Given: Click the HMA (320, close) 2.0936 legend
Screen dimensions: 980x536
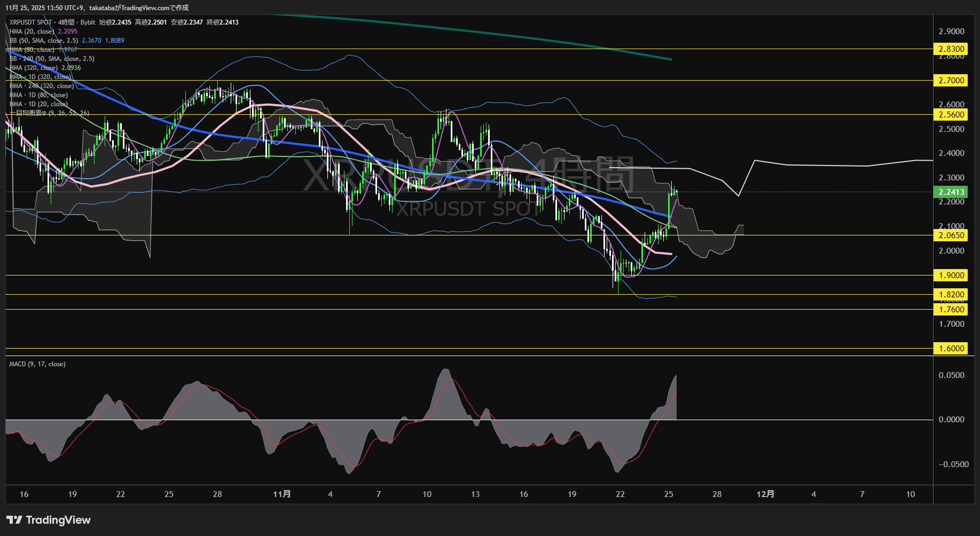Looking at the screenshot, I should (x=34, y=68).
